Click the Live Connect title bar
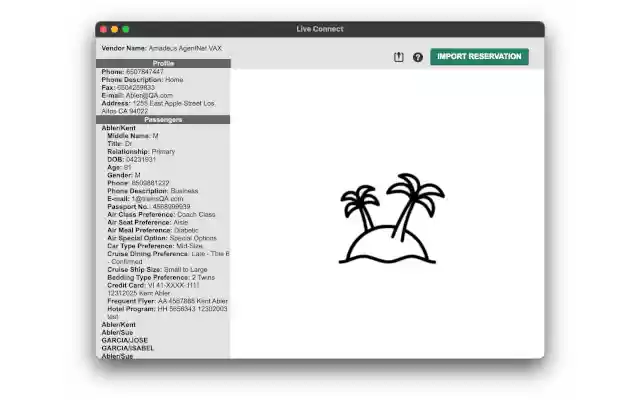 click(319, 29)
